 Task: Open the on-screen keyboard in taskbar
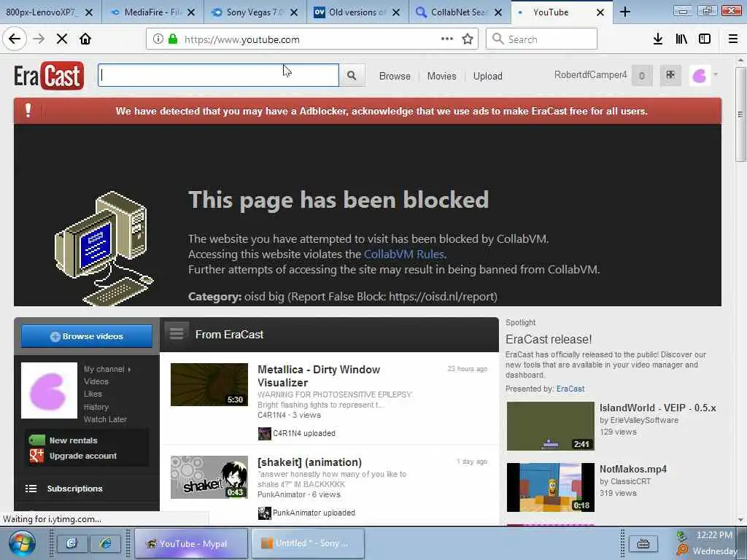[643, 543]
